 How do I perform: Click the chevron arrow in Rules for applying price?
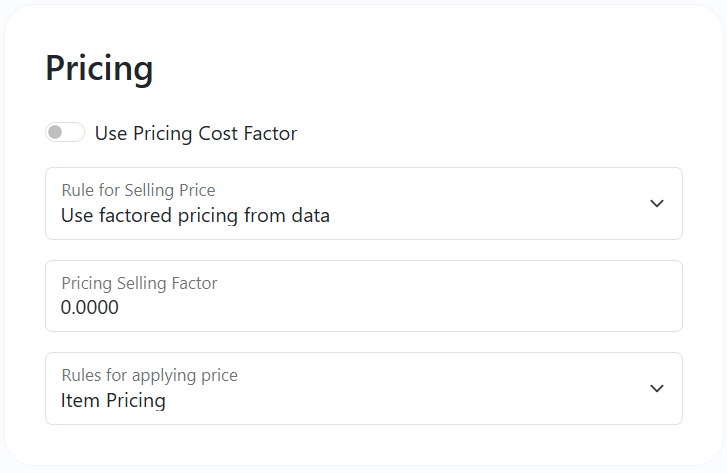coord(657,389)
